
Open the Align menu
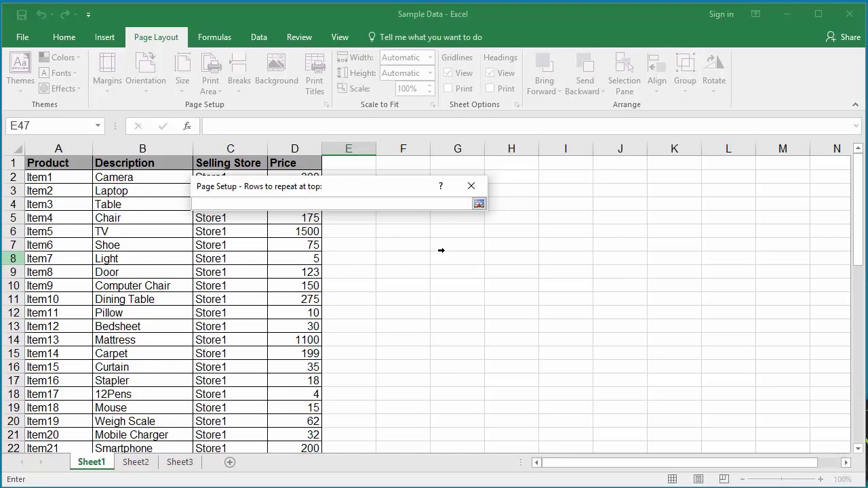click(x=657, y=73)
